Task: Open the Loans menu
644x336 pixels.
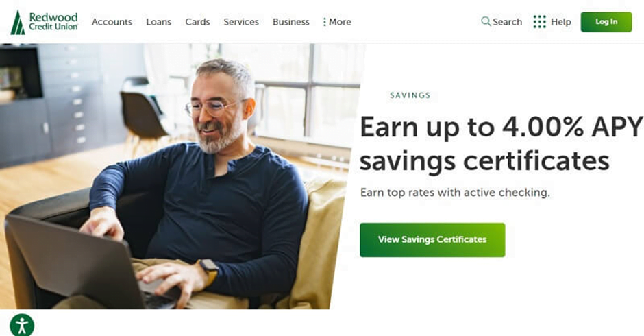Action: point(158,22)
